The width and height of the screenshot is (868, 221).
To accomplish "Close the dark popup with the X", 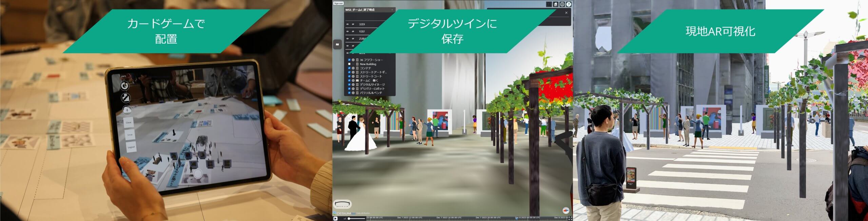I will [566, 13].
